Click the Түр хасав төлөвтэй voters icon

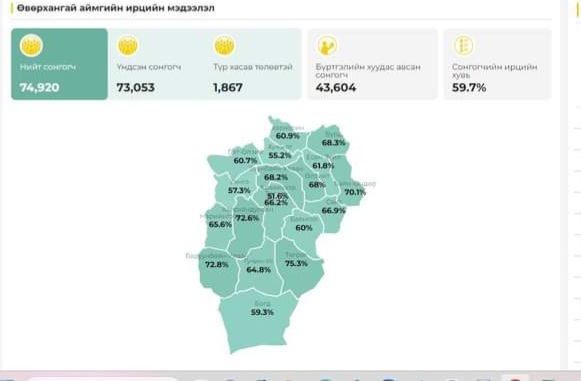click(x=225, y=45)
